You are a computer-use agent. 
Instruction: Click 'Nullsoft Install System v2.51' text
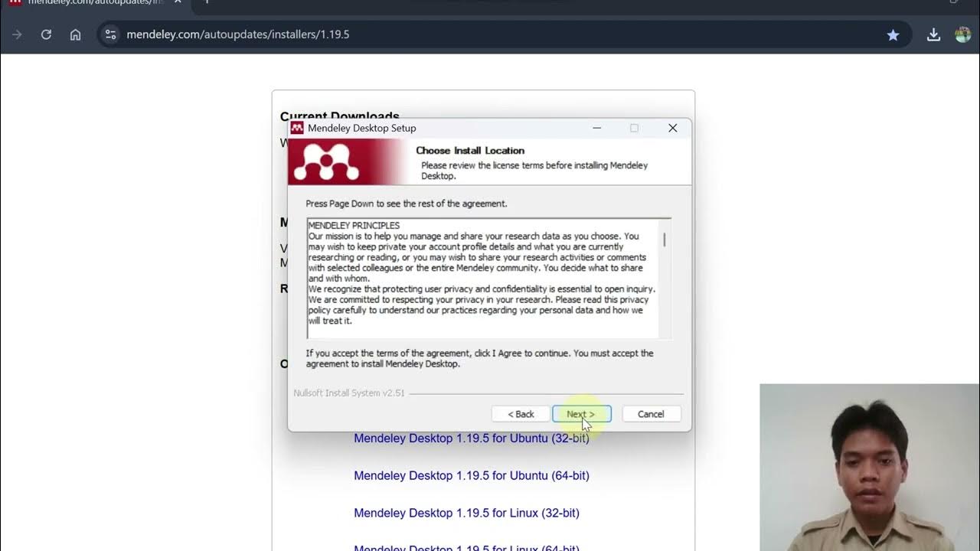click(349, 393)
